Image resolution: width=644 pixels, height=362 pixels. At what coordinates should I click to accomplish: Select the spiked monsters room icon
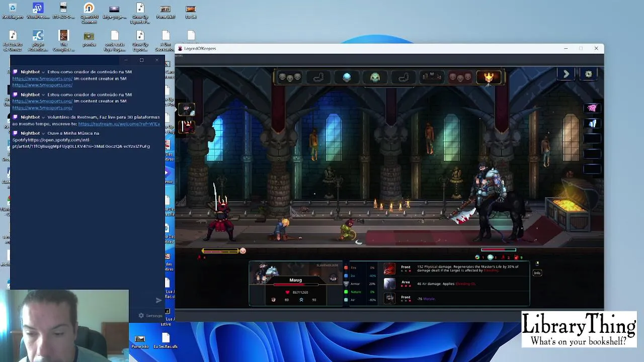(x=432, y=77)
